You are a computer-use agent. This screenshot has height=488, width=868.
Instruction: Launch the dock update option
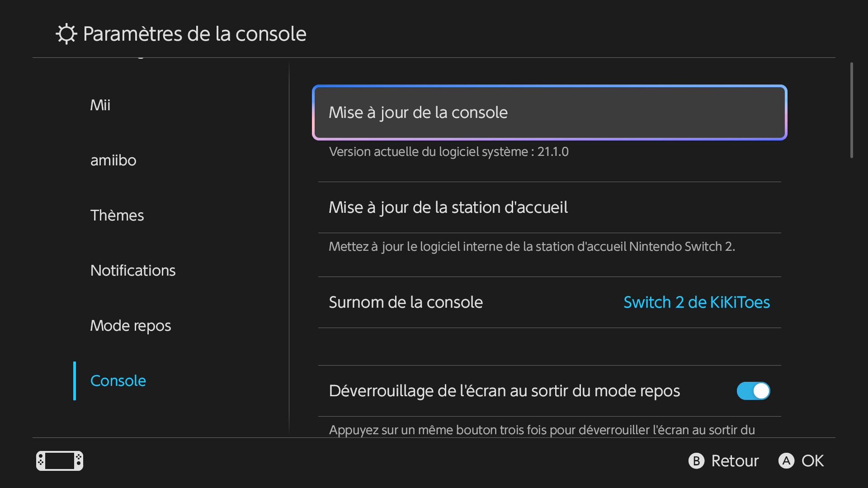click(x=448, y=207)
